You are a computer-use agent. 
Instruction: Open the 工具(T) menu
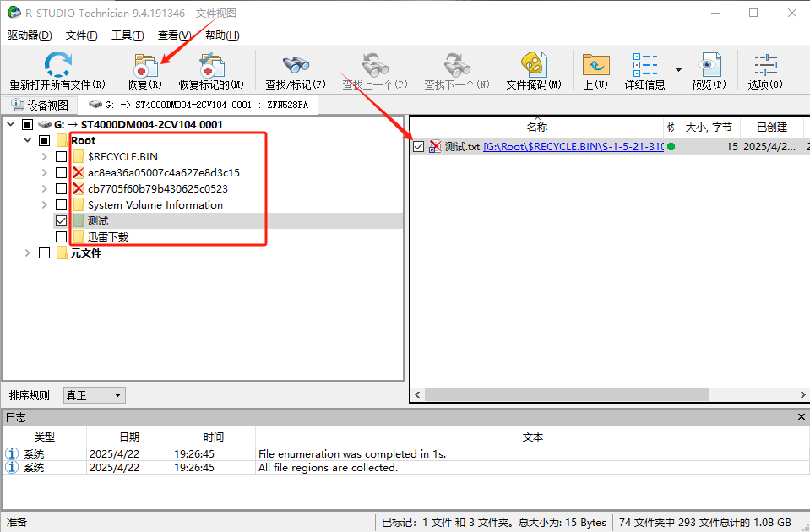point(128,35)
